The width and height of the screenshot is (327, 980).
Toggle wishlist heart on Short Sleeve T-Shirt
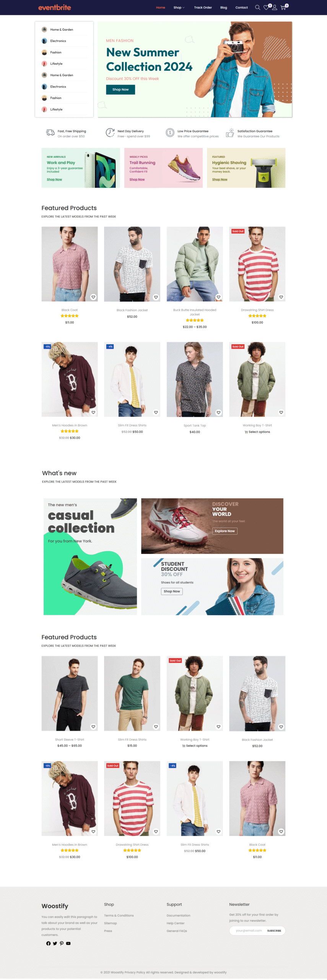pos(93,727)
